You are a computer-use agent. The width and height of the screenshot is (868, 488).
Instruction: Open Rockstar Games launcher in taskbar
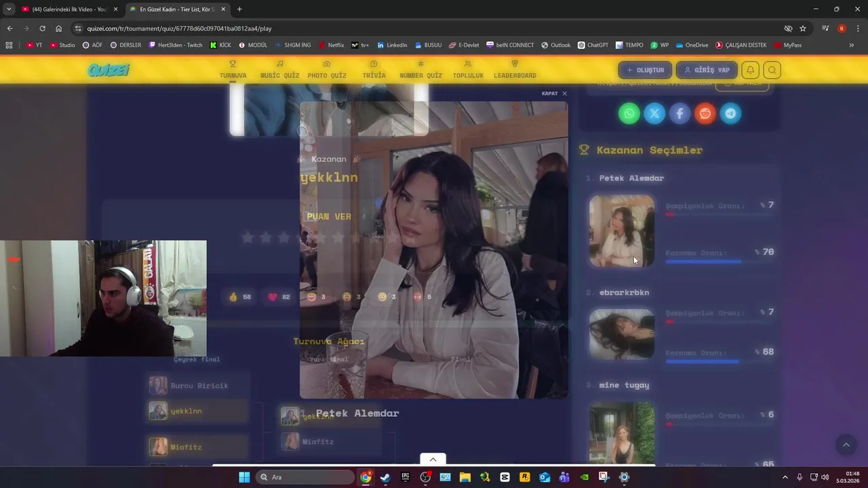tap(525, 477)
